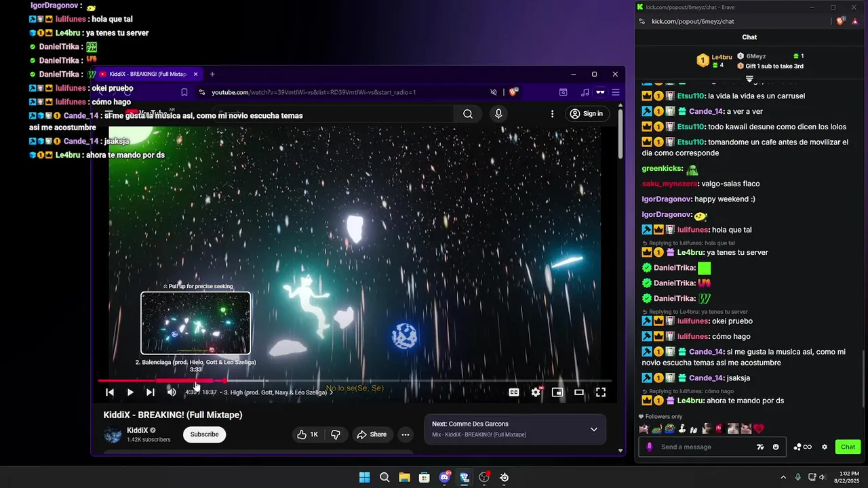
Task: Go to previous video in player
Action: coord(110,392)
